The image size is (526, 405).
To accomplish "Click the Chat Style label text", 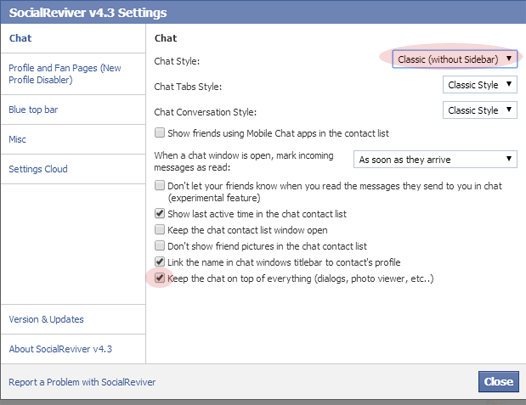I will [177, 61].
